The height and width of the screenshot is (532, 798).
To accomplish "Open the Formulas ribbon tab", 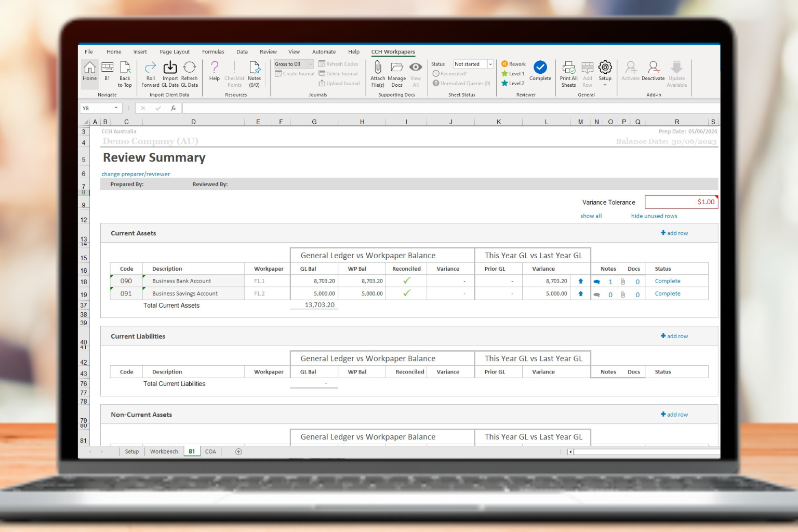I will [x=213, y=52].
